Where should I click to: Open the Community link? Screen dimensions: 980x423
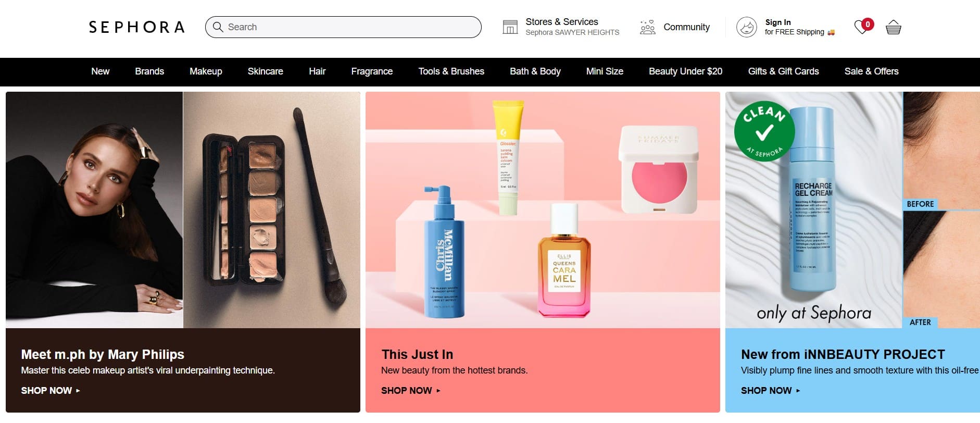pyautogui.click(x=686, y=27)
